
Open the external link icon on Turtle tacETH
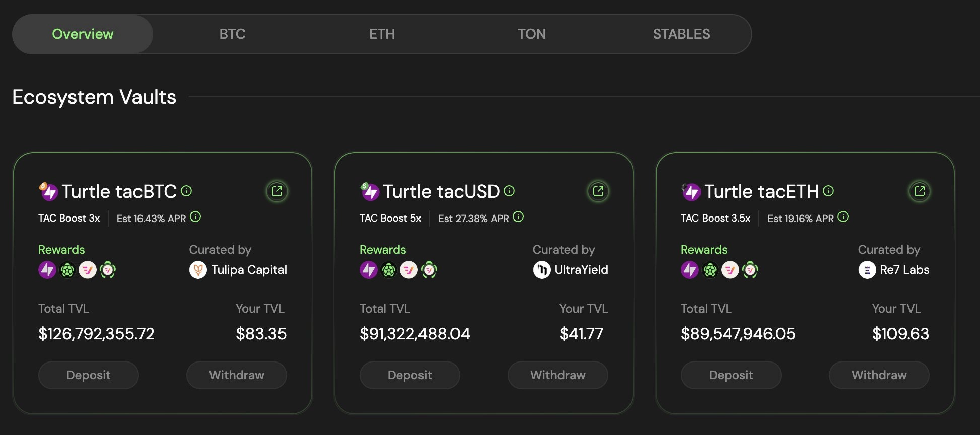[x=919, y=191]
